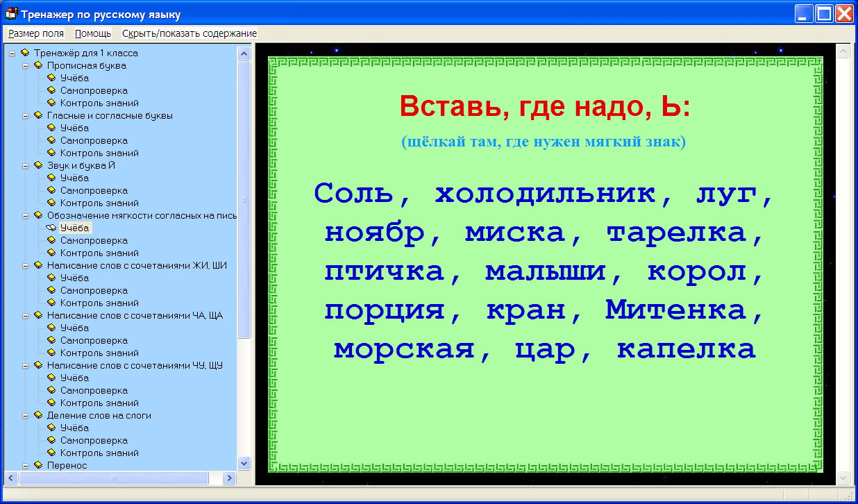
Task: Click the application icon in the title bar
Action: tap(11, 13)
